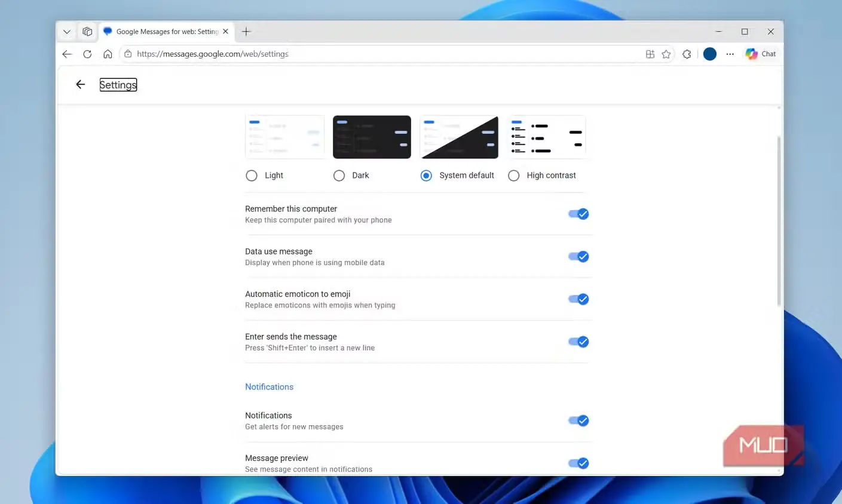Click 'Get alerts for new messages' text
This screenshot has height=504, width=842.
[x=294, y=427]
